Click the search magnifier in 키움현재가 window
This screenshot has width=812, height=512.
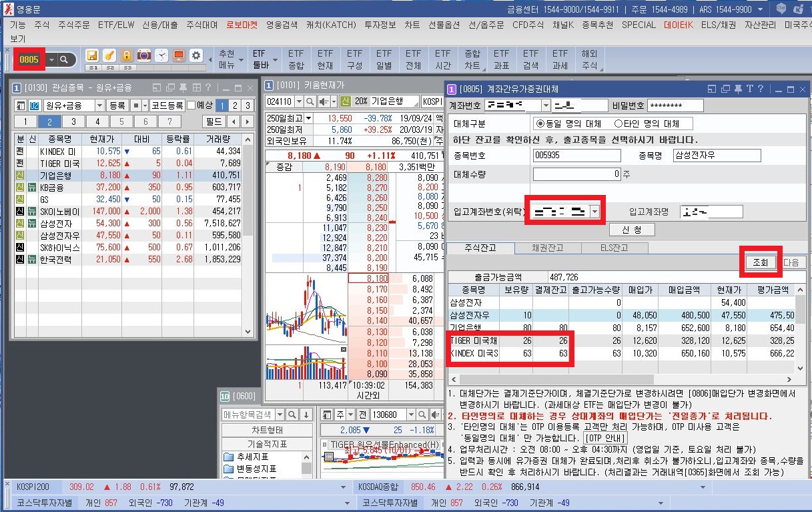click(x=310, y=101)
